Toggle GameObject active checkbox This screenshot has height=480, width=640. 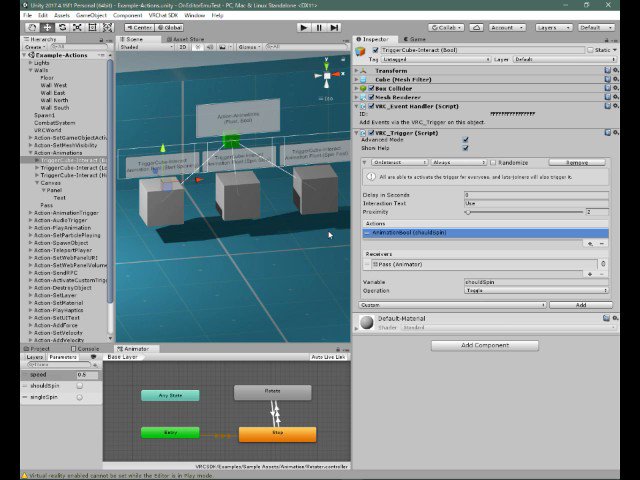[x=375, y=50]
